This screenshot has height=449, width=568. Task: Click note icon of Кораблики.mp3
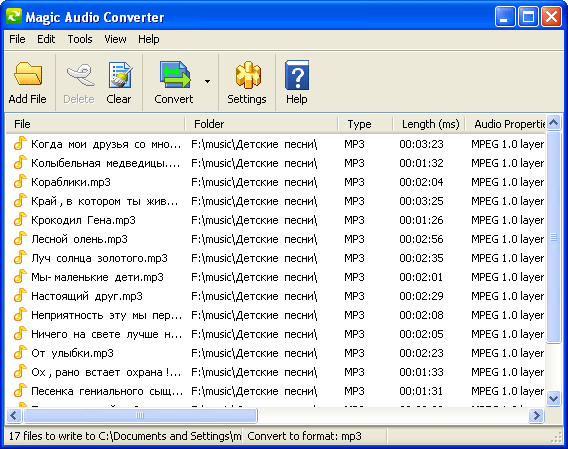click(x=20, y=181)
